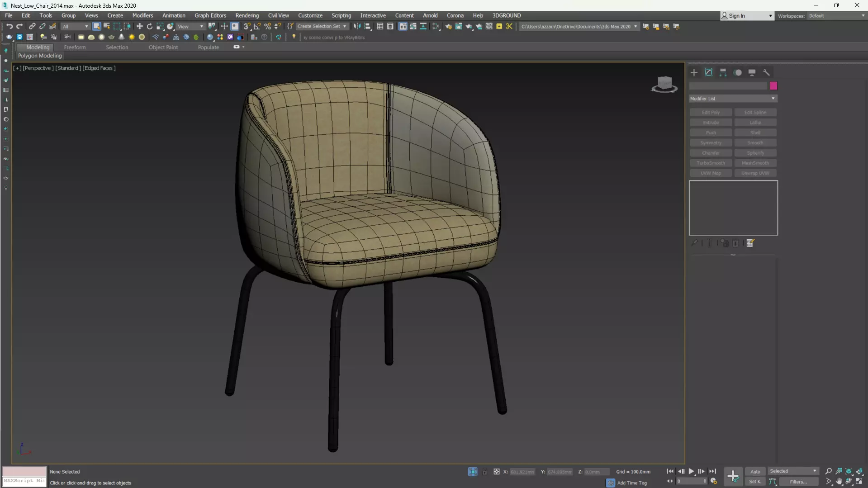Click the Unwrap UVW modifier button

coord(755,173)
